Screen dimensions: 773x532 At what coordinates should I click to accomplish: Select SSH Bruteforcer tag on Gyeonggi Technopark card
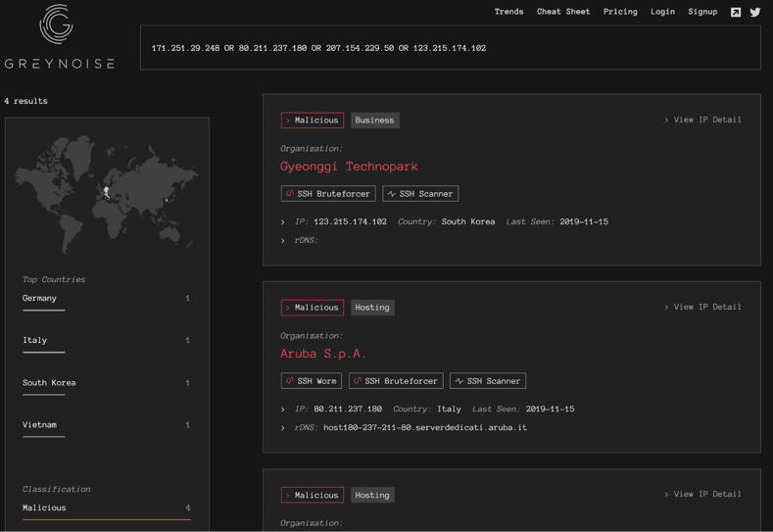(328, 194)
